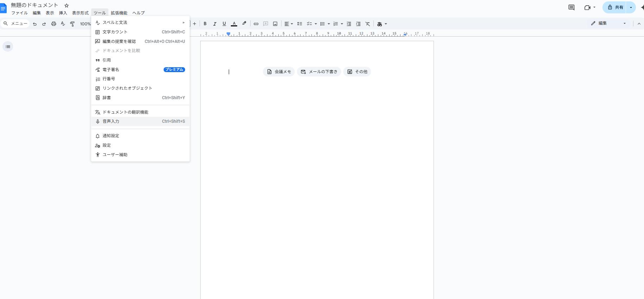Click the メニュー search field
Image resolution: width=644 pixels, height=299 pixels.
pyautogui.click(x=15, y=24)
